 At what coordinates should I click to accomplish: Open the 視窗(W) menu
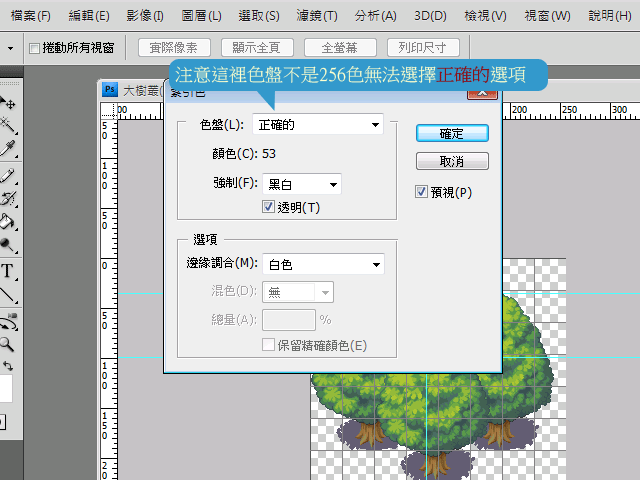click(547, 16)
